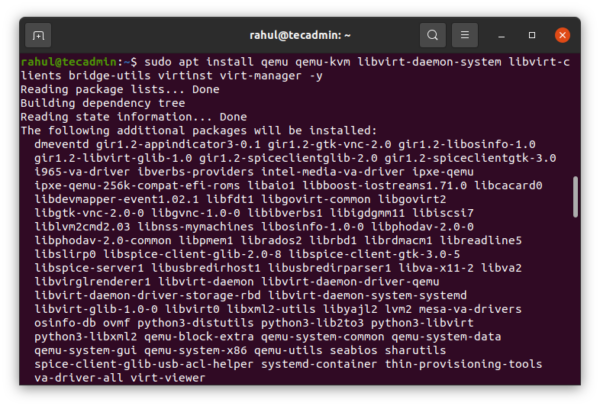Image resolution: width=600 pixels, height=406 pixels.
Task: Click the scrollbar track above the handle
Action: (574, 120)
